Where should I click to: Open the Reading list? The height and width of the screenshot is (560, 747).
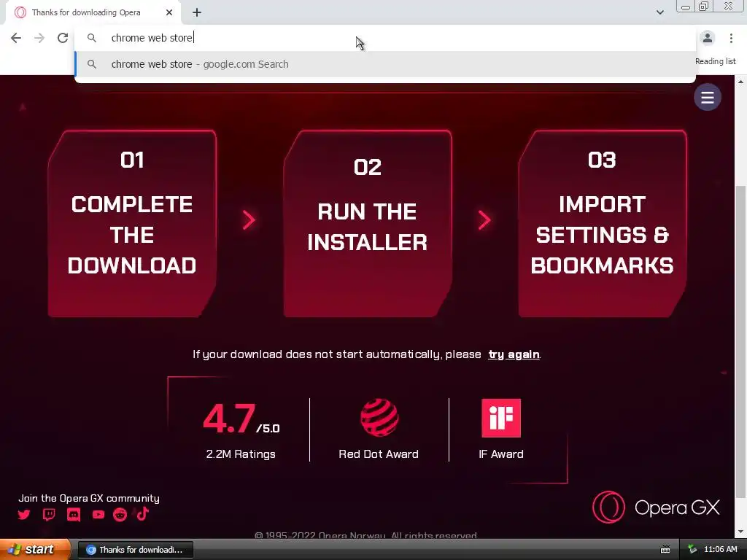[715, 61]
